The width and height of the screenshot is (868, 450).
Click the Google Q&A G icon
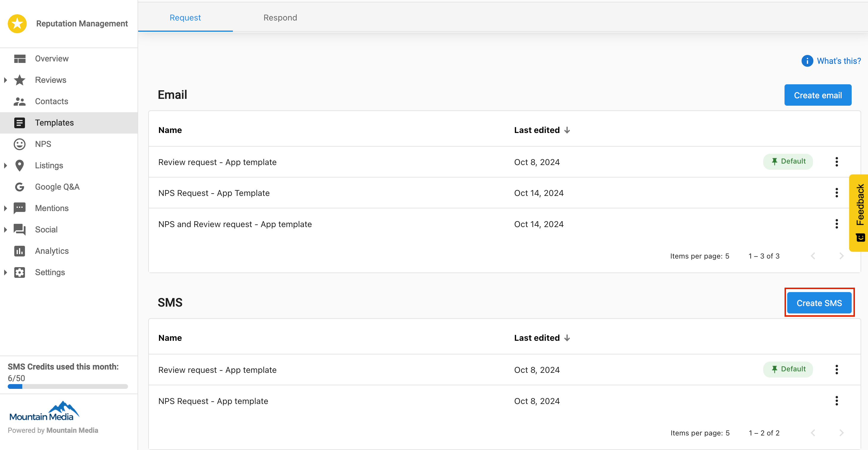(x=20, y=187)
